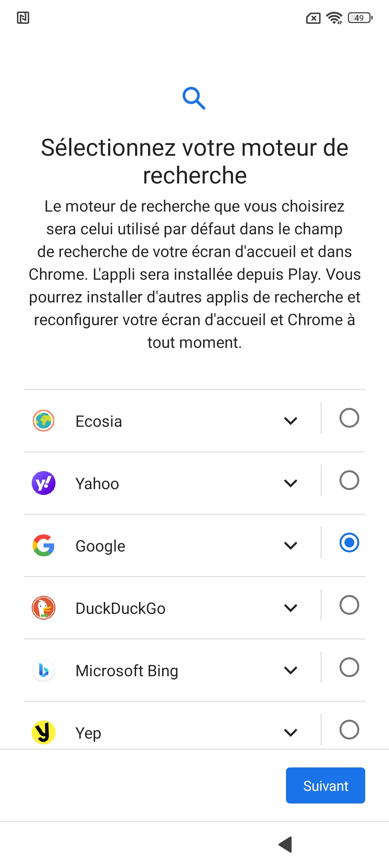Image resolution: width=389 pixels, height=868 pixels.
Task: Tap the blue magnifying glass icon
Action: [194, 98]
